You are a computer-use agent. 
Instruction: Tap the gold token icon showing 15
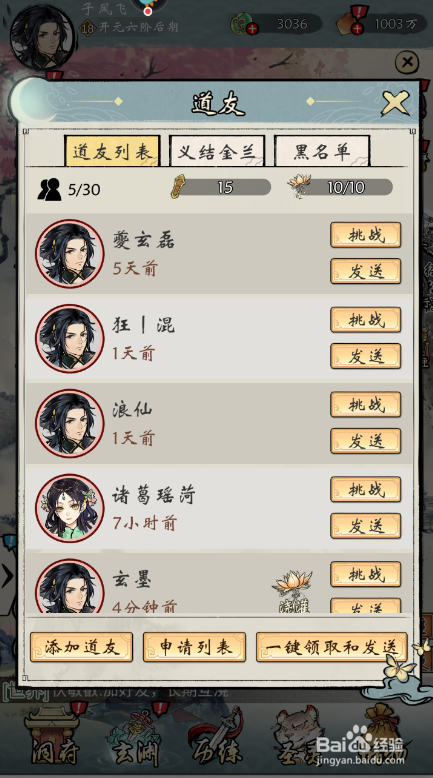click(x=178, y=187)
